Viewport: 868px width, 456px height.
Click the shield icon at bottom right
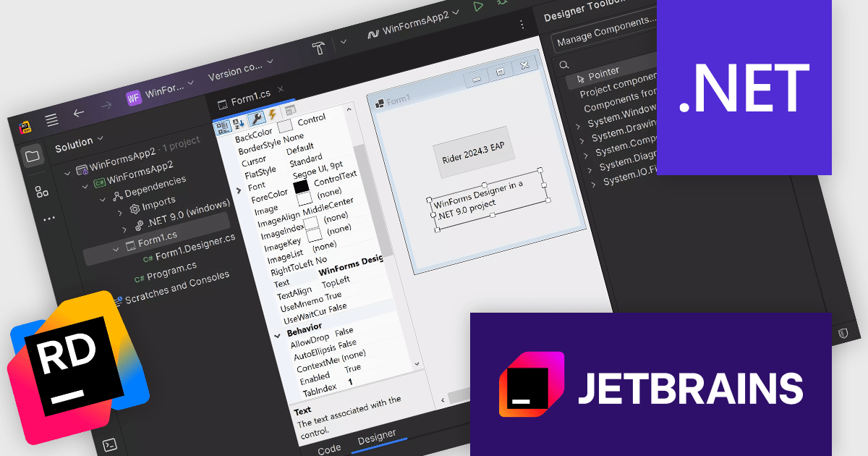click(x=843, y=333)
